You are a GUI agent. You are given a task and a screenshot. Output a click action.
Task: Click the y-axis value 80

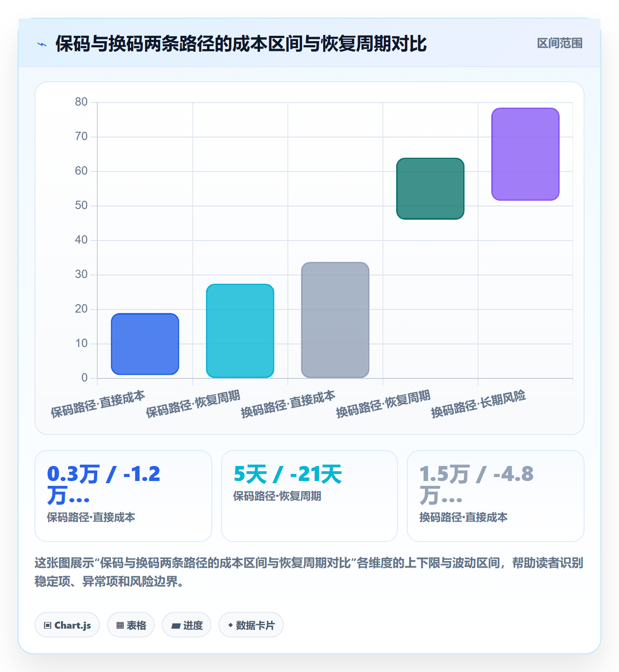click(81, 102)
